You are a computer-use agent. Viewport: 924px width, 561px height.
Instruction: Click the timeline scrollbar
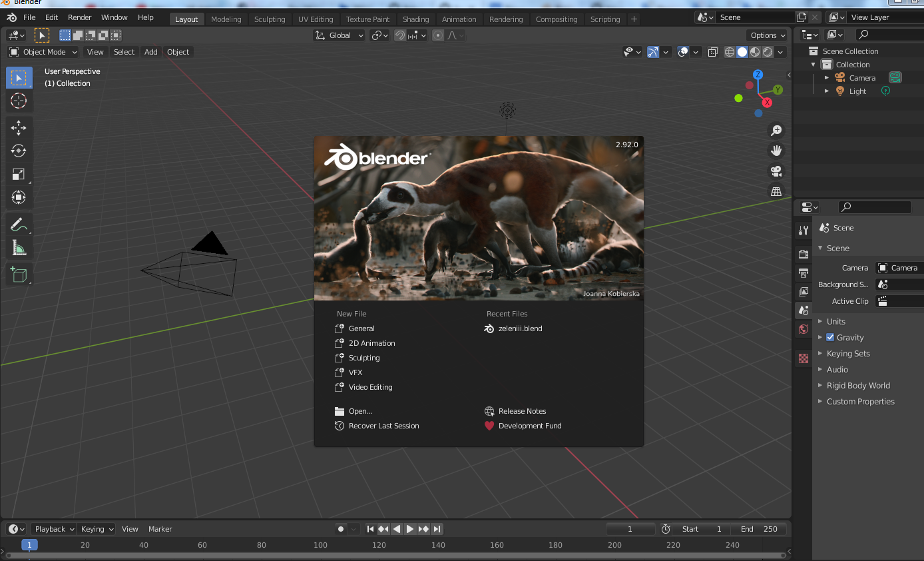pos(395,555)
